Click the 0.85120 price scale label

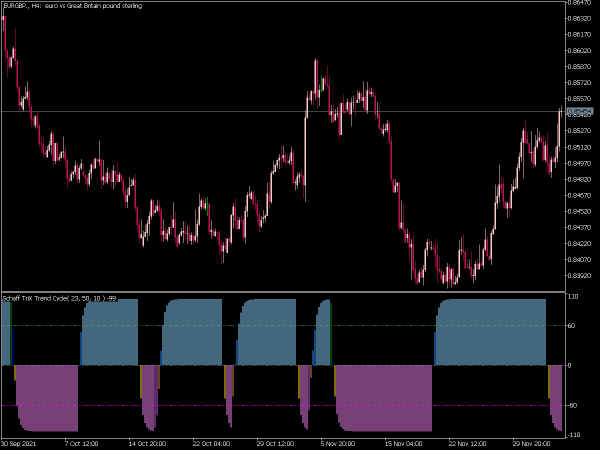pos(579,147)
